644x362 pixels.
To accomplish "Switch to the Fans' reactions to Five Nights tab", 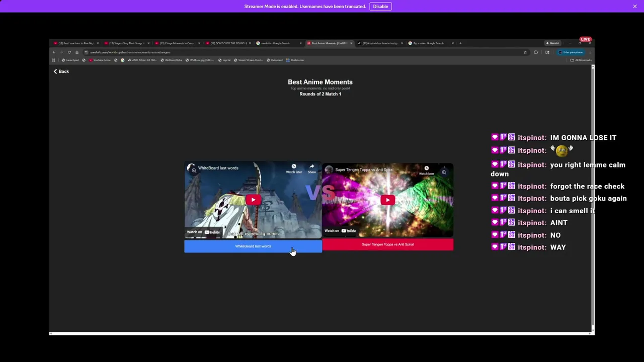I will 76,43.
